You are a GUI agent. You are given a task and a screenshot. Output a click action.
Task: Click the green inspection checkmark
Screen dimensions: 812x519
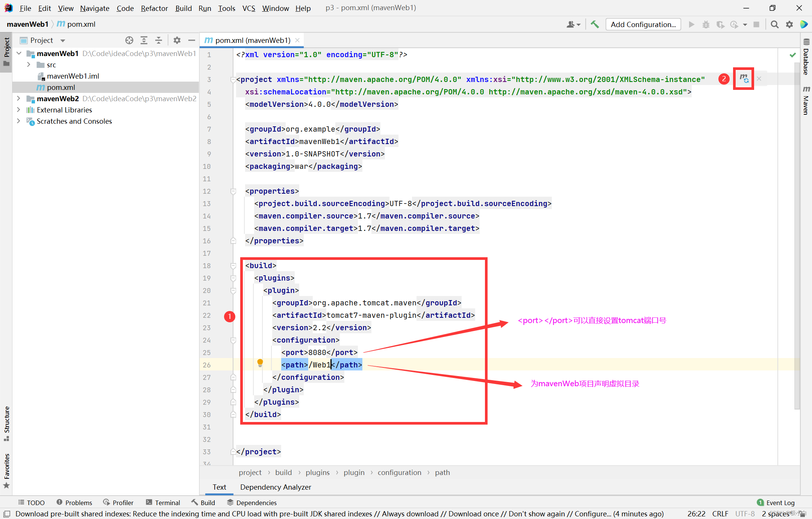point(792,55)
